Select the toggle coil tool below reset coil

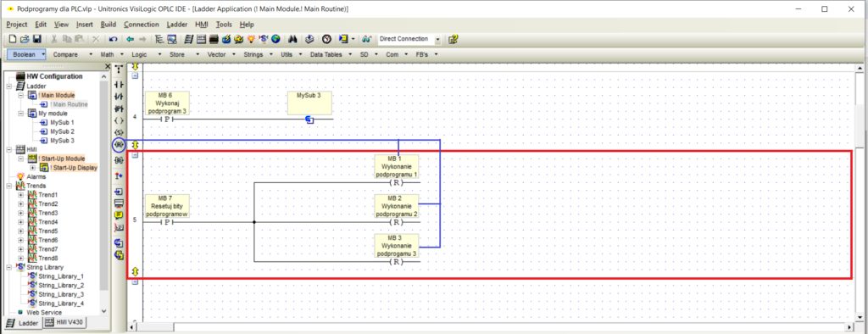pos(118,160)
